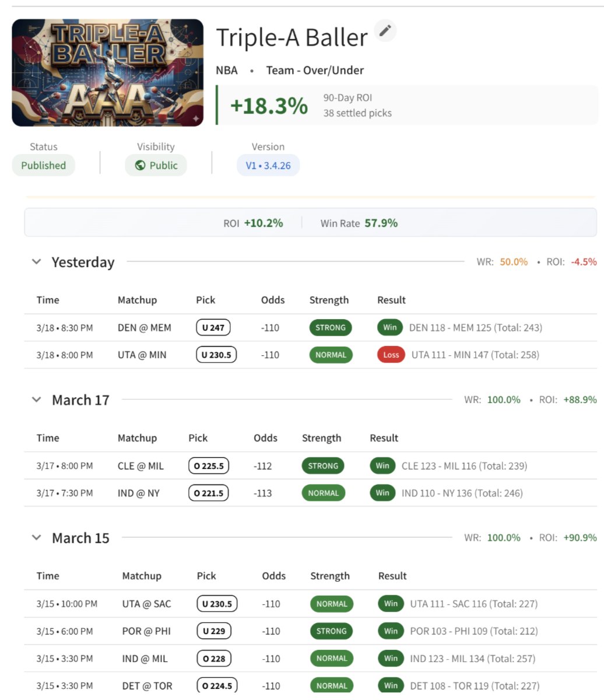
Task: Select the U 229 pick for POR @ PHI
Action: (214, 631)
